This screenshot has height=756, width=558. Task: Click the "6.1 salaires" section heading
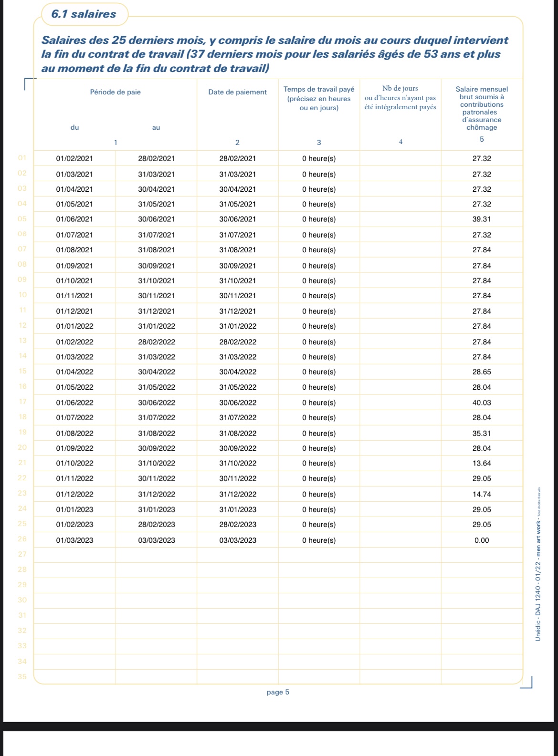pos(84,14)
